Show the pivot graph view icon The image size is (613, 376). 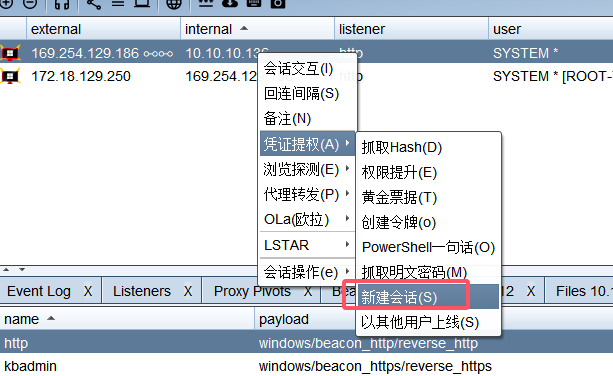(93, 4)
